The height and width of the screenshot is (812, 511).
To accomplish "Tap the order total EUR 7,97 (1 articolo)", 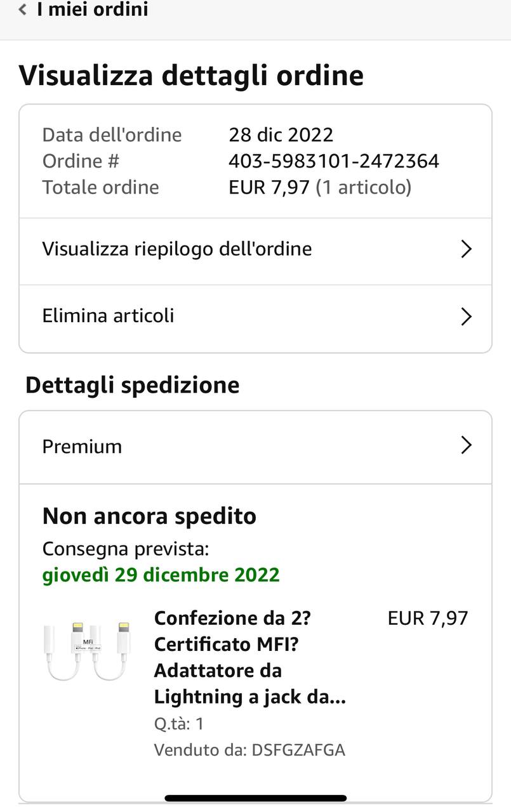I will tap(320, 187).
